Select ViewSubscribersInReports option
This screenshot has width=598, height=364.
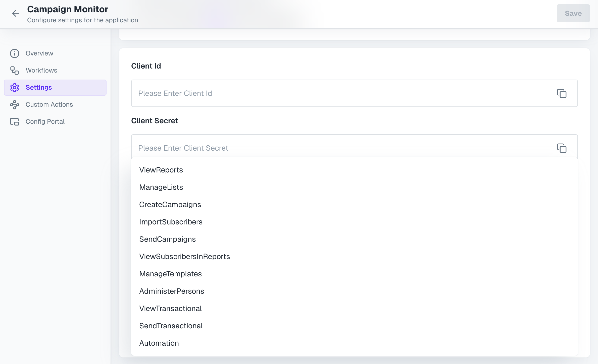[x=184, y=256]
